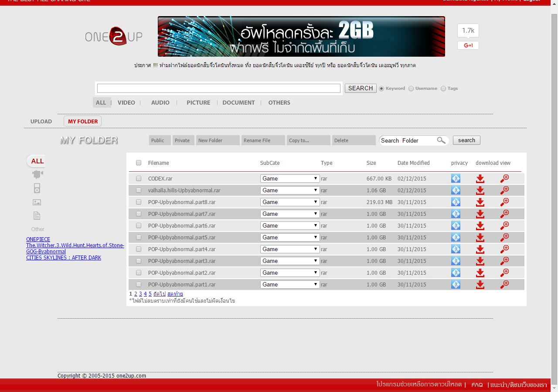
Task: Toggle privacy icon for POP-Upbyabnormal.part6.rar
Action: point(456,225)
